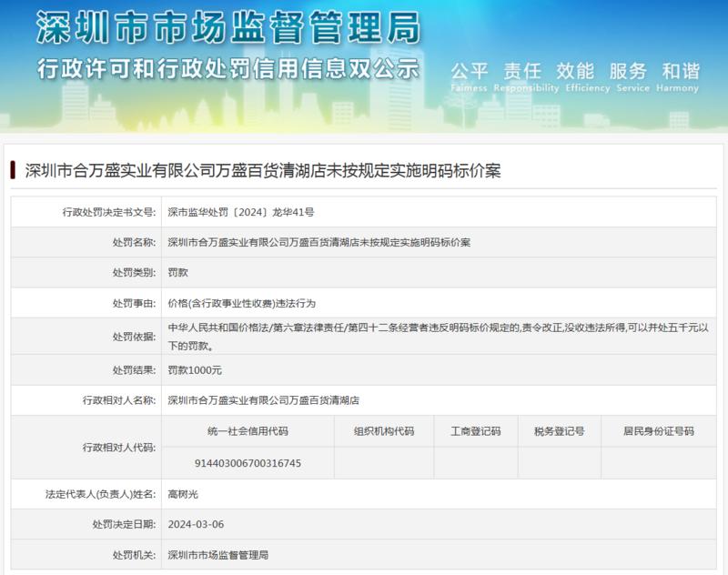
Task: Click the 效能 Efficiency slogan text
Action: (x=587, y=77)
